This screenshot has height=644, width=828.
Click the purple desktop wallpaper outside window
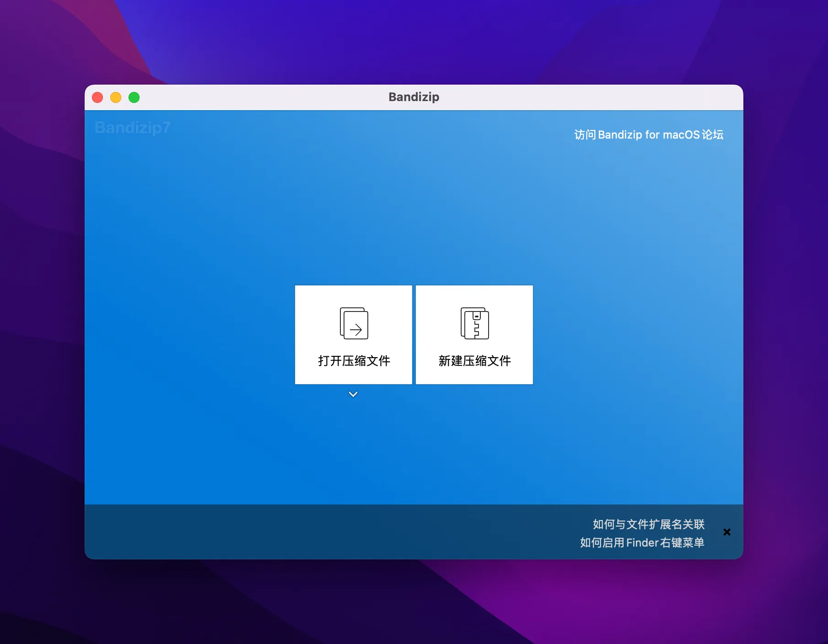point(41,320)
